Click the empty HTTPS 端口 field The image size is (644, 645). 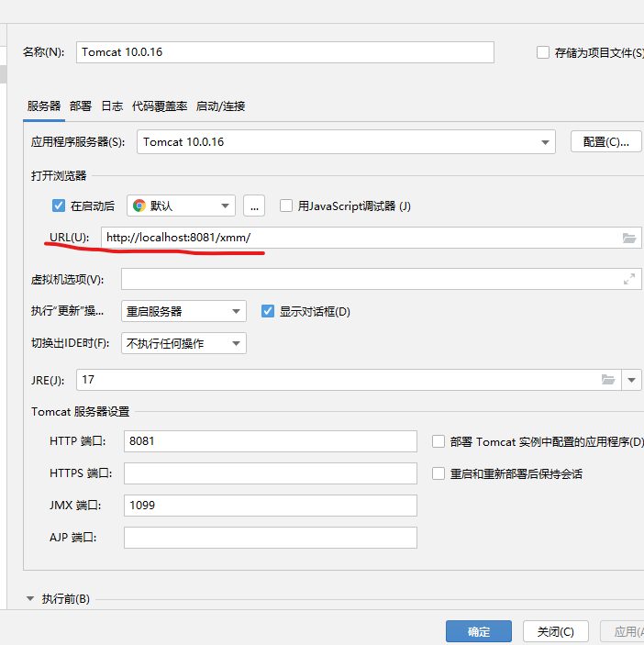click(271, 473)
